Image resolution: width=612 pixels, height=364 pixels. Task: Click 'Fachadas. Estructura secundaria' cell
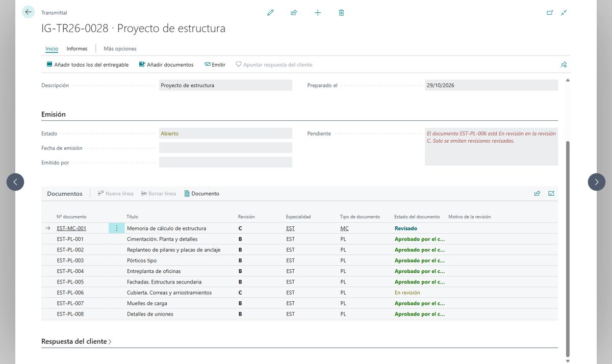164,282
